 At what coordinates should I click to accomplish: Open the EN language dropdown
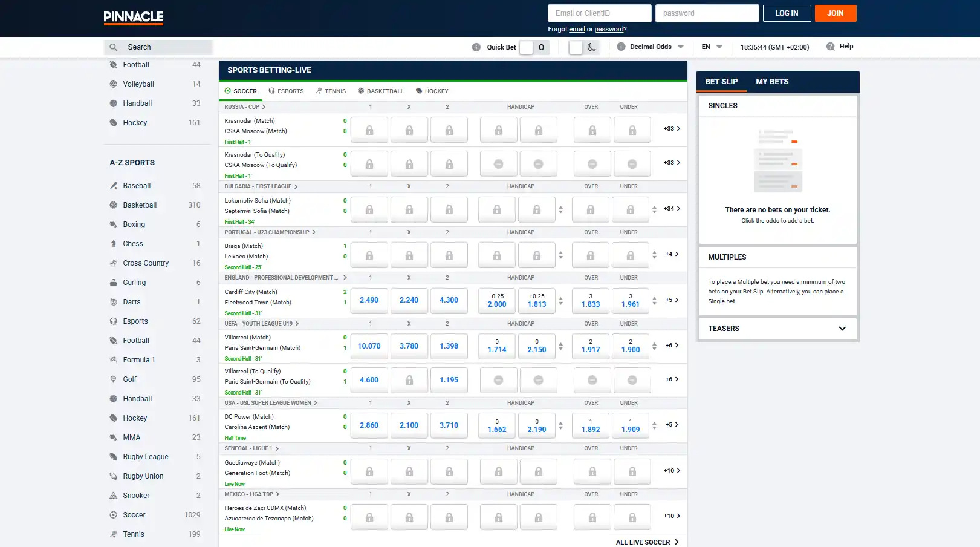coord(712,47)
